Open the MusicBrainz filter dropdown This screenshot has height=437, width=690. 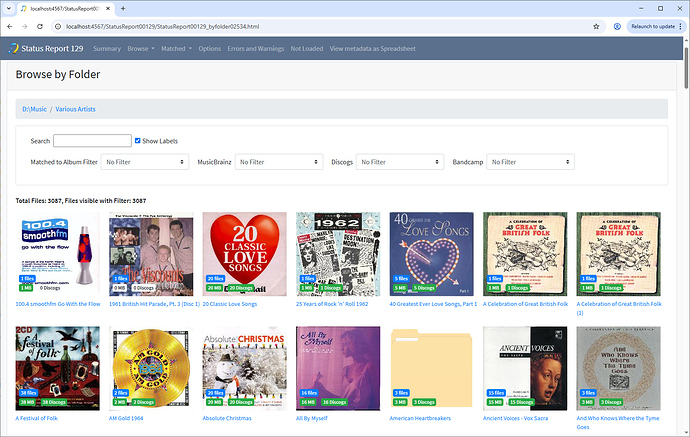tap(279, 162)
